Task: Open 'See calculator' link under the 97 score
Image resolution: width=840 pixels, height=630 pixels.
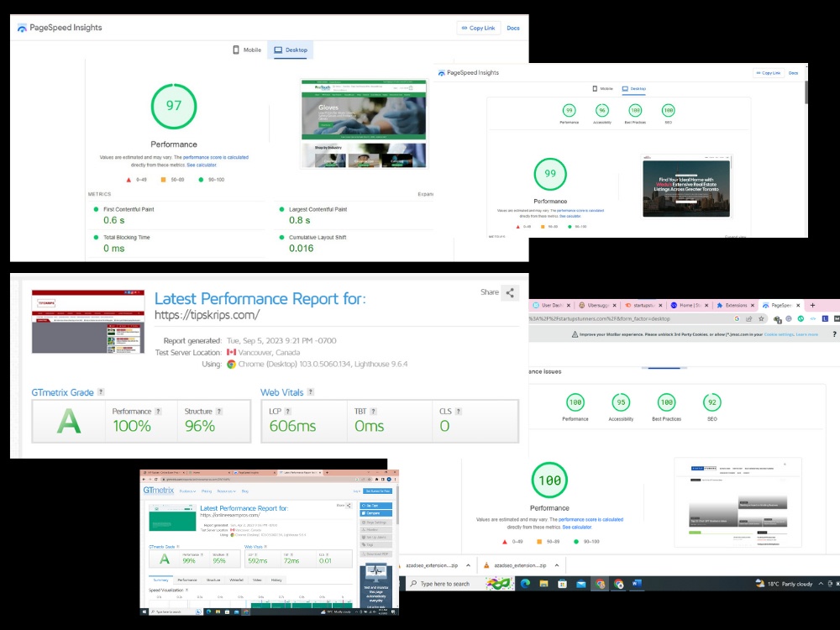Action: [x=202, y=165]
